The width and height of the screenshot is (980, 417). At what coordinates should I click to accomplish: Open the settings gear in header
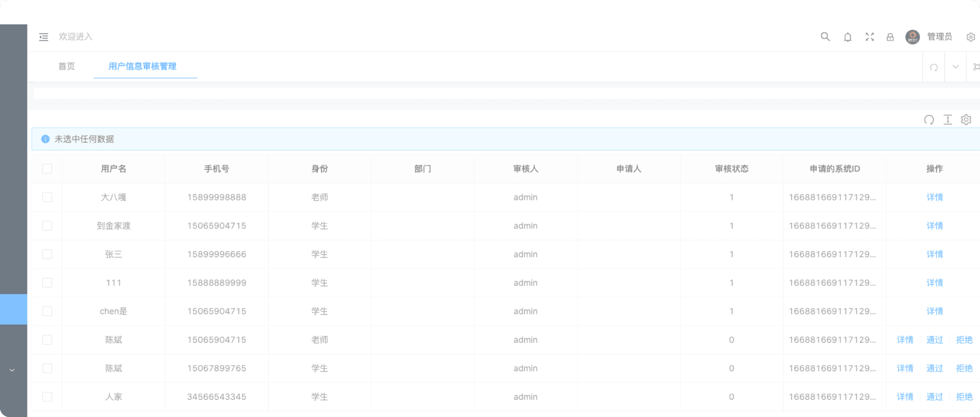970,37
